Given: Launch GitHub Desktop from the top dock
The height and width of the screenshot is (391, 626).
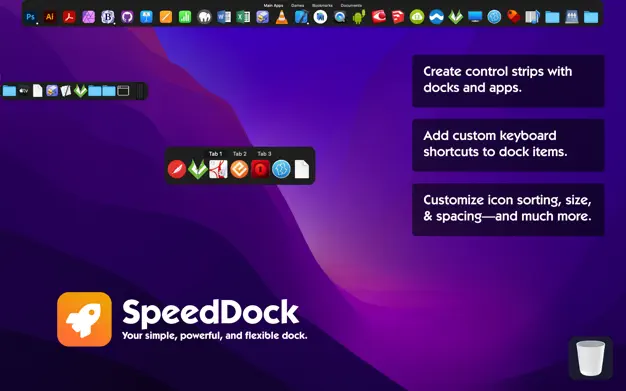Looking at the screenshot, I should (x=127, y=17).
